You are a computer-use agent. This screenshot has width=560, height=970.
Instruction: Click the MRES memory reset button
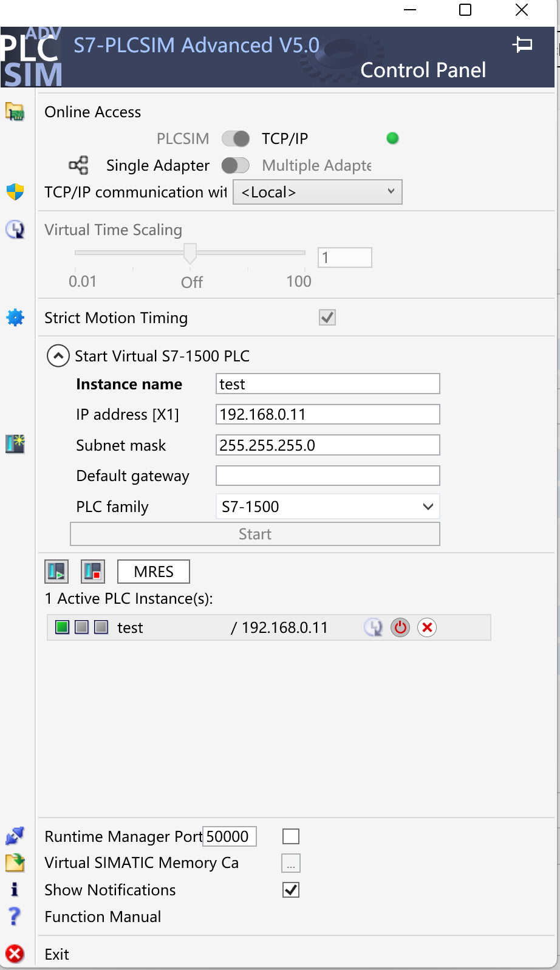[x=154, y=572]
